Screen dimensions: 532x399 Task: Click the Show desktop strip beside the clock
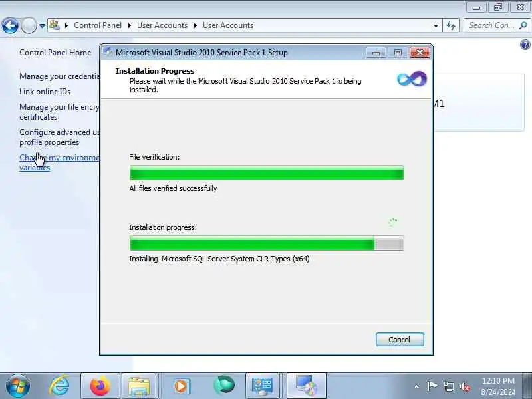(527, 386)
